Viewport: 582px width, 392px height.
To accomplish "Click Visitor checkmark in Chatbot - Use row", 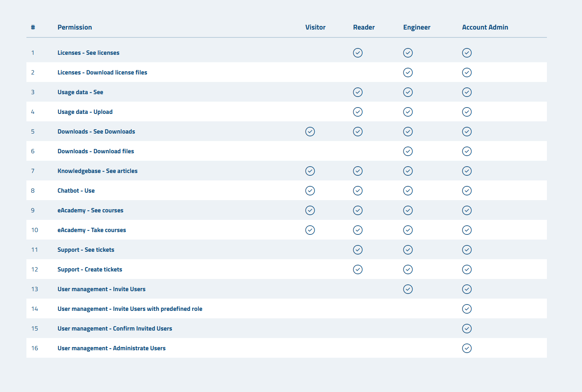I will click(310, 191).
